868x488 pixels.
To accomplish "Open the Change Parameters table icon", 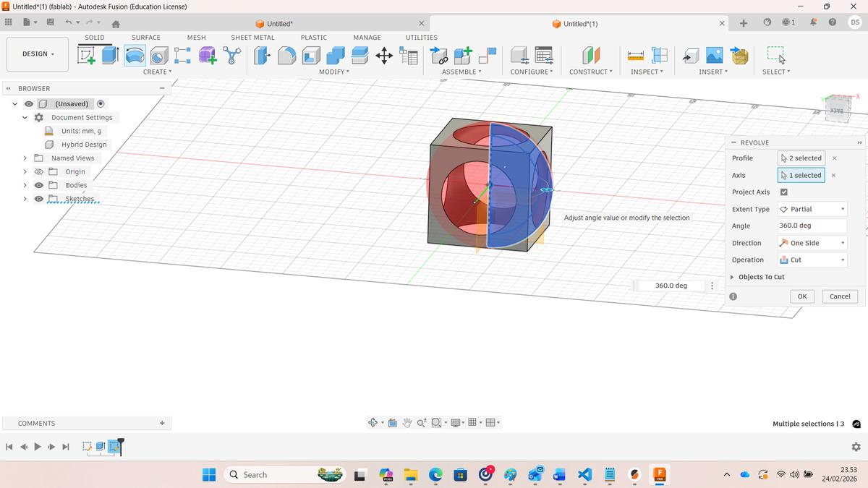I will coord(409,55).
